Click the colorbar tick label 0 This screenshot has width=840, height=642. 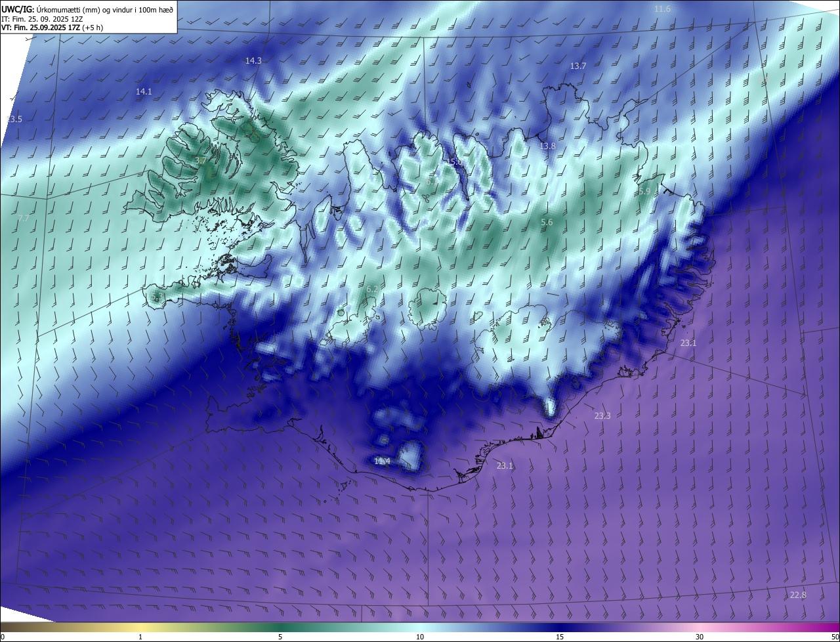click(3, 637)
